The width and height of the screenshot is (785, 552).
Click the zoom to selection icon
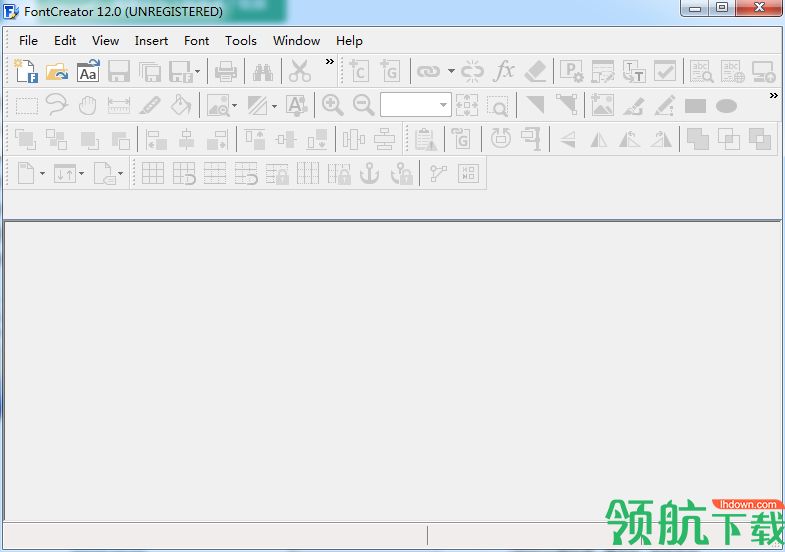pyautogui.click(x=498, y=106)
